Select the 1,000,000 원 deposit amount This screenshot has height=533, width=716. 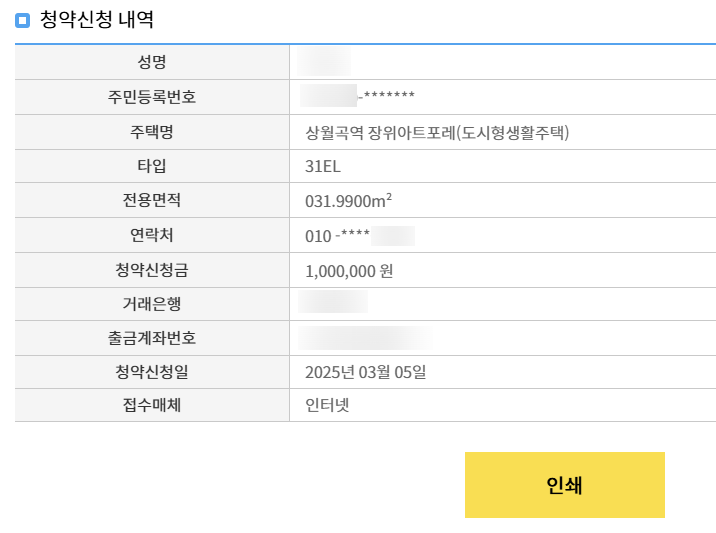[349, 271]
